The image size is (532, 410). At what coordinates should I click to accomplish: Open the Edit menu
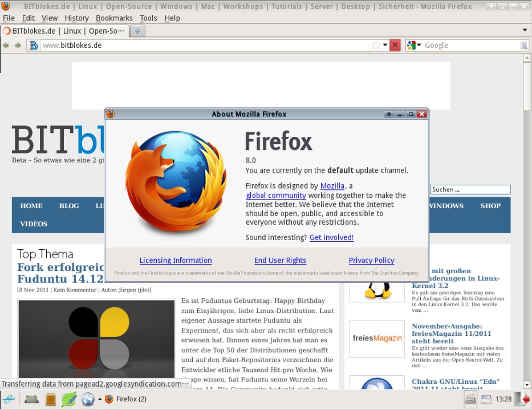pos(28,18)
